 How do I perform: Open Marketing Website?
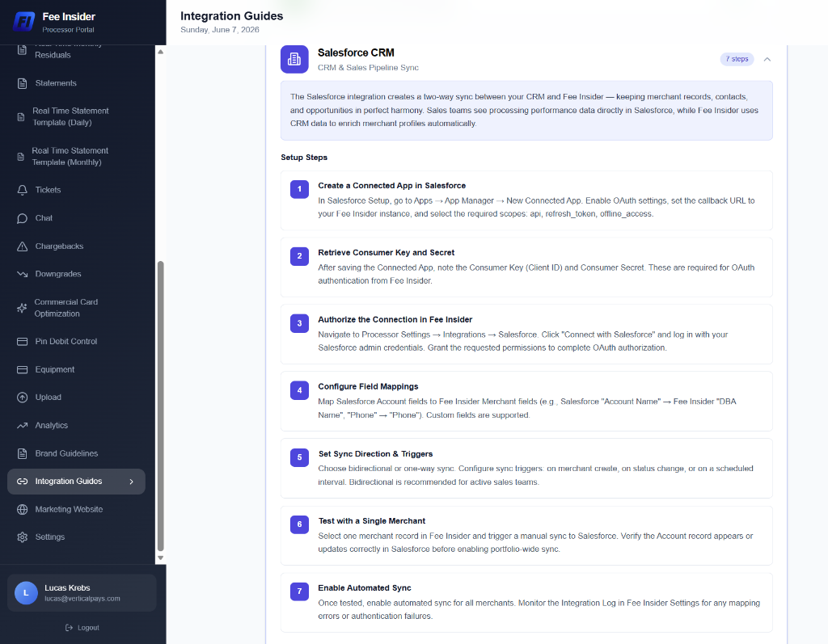tap(76, 509)
